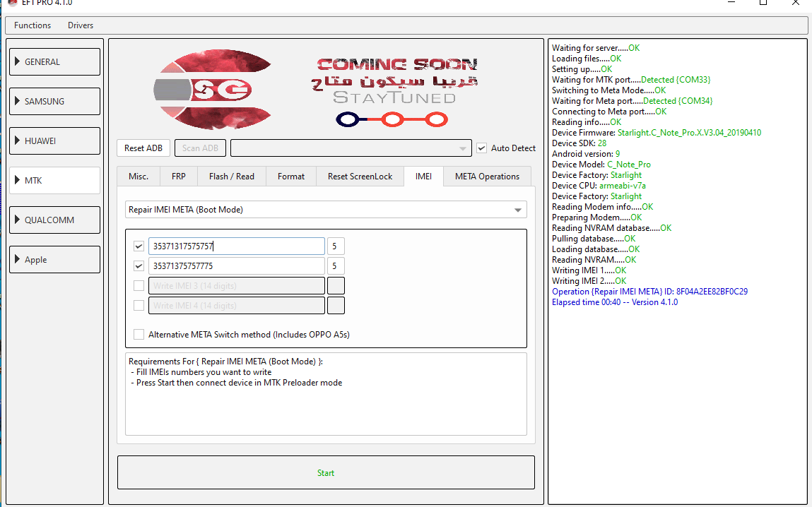The width and height of the screenshot is (812, 507).
Task: Open the ADB device dropdown
Action: click(351, 148)
